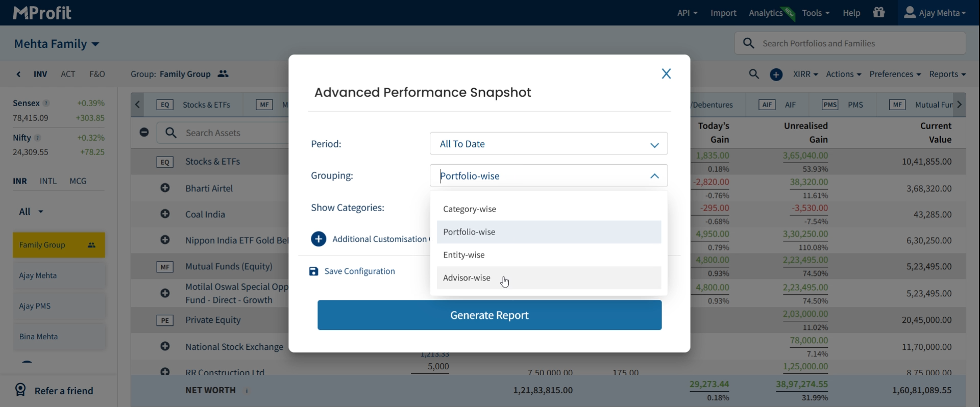Select Entity-wise grouping option
This screenshot has height=407, width=980.
549,255
